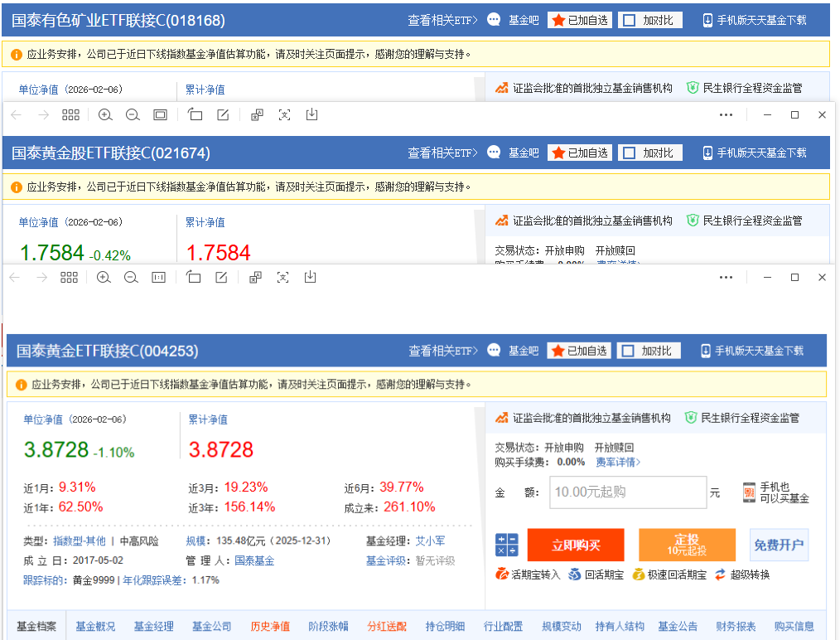Open 手机版天天基金下载 in 国泰黄金ETF联接C header
This screenshot has height=640, width=840.
[x=752, y=351]
